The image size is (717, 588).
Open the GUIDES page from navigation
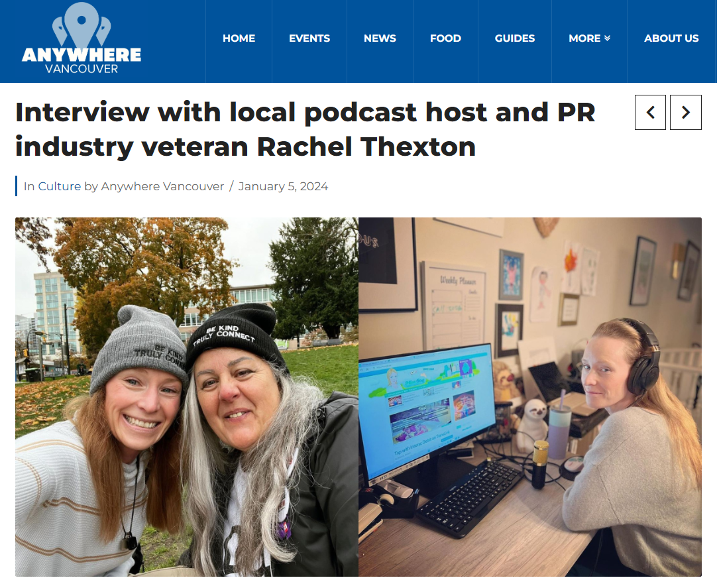pyautogui.click(x=515, y=38)
